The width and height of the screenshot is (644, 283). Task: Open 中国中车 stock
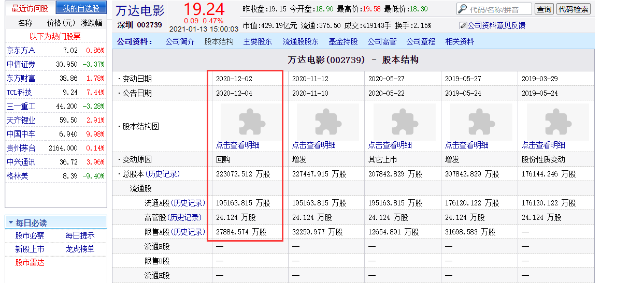point(21,134)
